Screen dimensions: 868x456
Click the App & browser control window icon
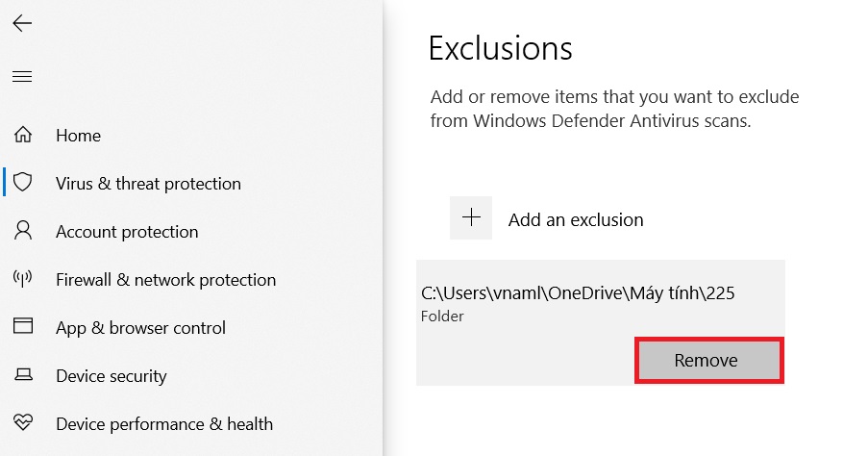click(x=23, y=327)
